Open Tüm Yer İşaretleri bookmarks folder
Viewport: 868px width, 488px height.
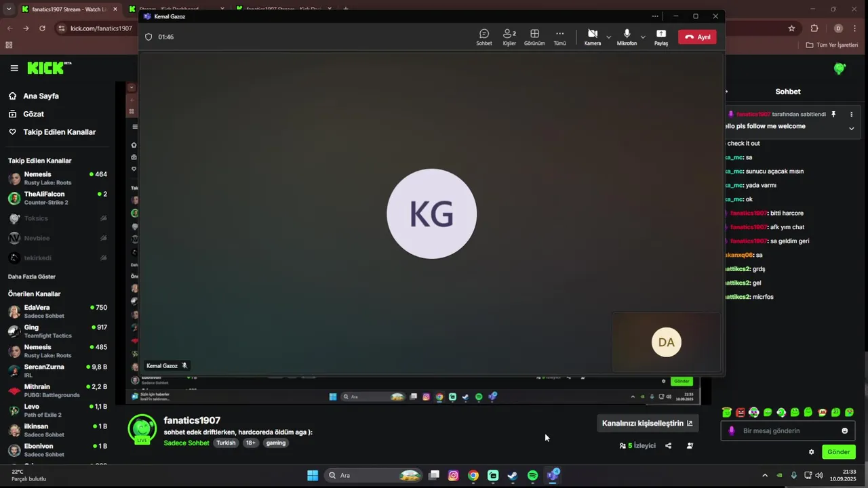(x=832, y=45)
